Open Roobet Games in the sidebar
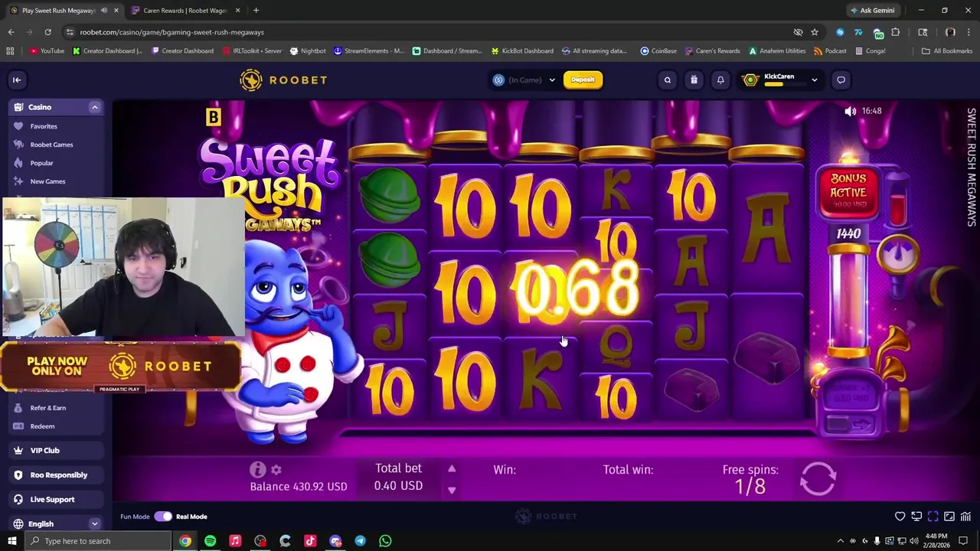 51,145
